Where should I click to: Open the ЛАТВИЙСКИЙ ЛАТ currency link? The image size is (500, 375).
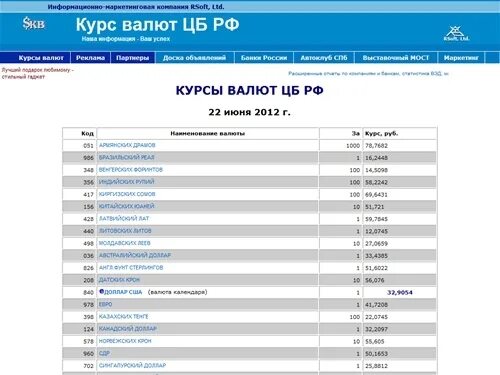coord(124,219)
